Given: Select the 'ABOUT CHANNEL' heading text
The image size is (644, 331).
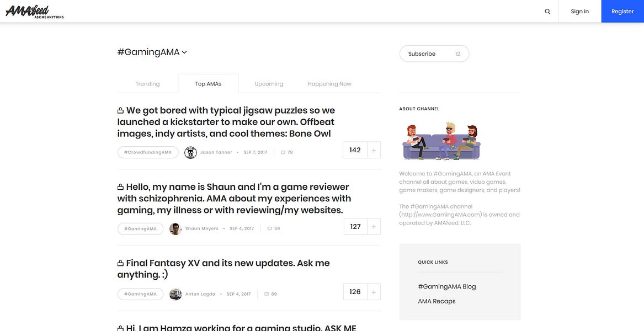Looking at the screenshot, I should (419, 109).
